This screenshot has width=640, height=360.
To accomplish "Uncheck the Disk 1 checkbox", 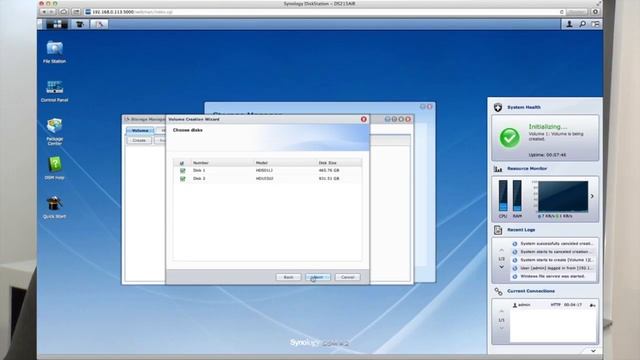I will tap(182, 170).
